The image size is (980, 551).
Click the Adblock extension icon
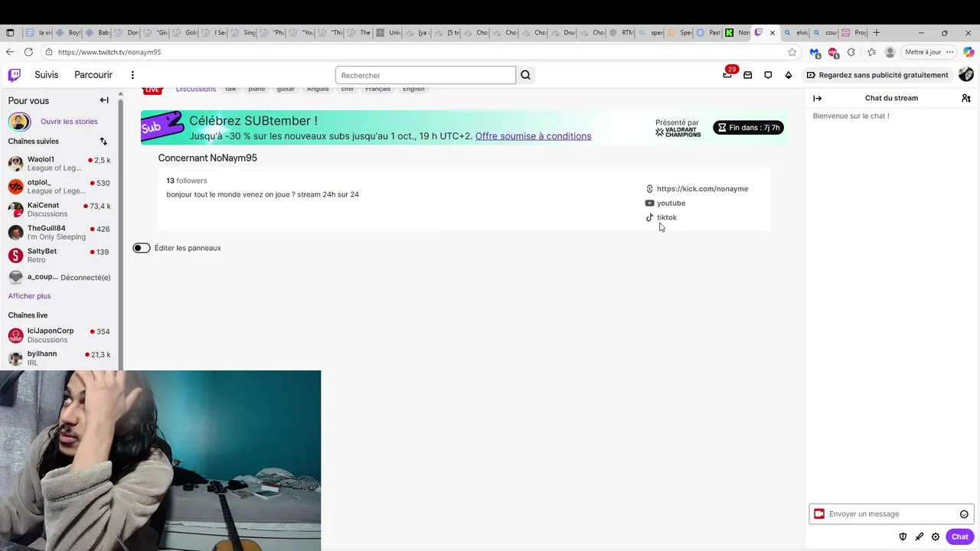[x=833, y=52]
